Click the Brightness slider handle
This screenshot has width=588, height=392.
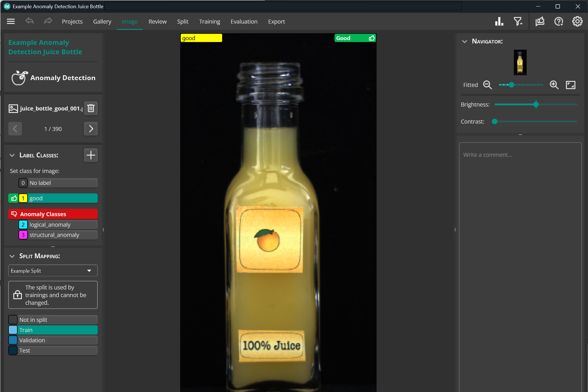[x=536, y=104]
